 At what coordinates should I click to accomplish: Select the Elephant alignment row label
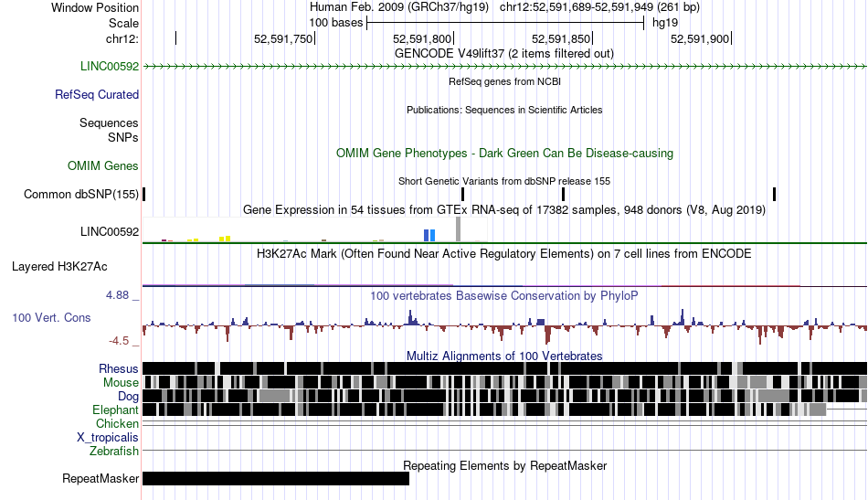[115, 410]
